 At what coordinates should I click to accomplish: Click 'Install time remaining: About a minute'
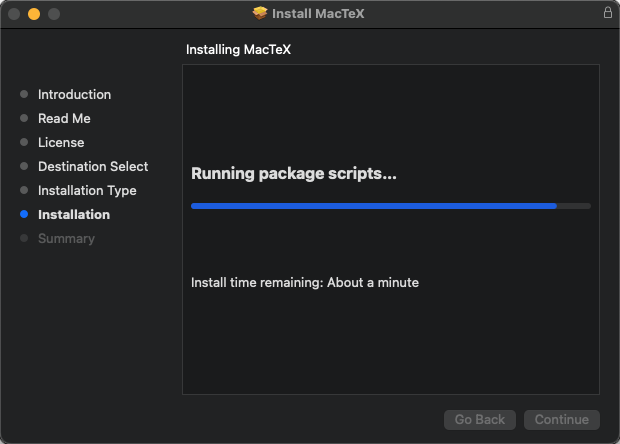pos(305,283)
